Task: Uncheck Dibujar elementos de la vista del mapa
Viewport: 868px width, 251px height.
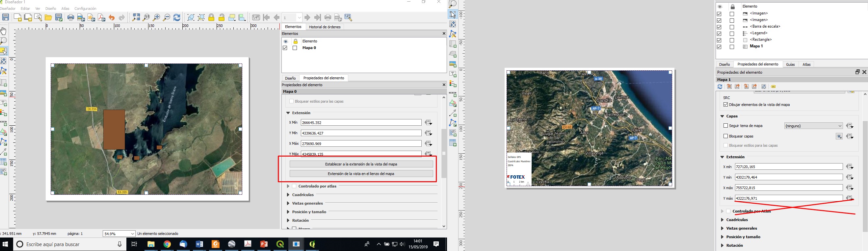Action: click(x=725, y=105)
